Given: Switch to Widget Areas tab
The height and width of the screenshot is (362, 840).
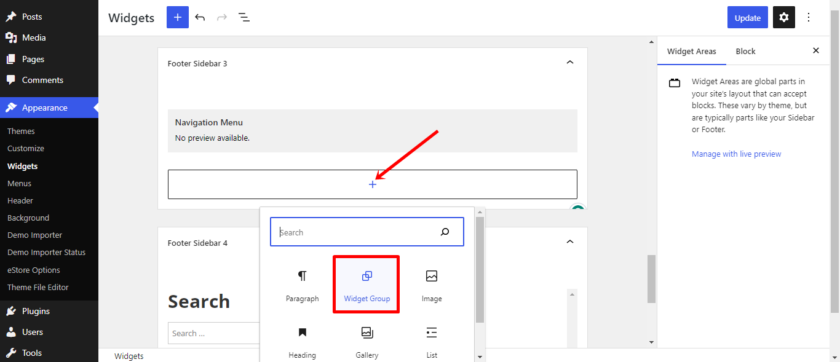Looking at the screenshot, I should point(692,51).
